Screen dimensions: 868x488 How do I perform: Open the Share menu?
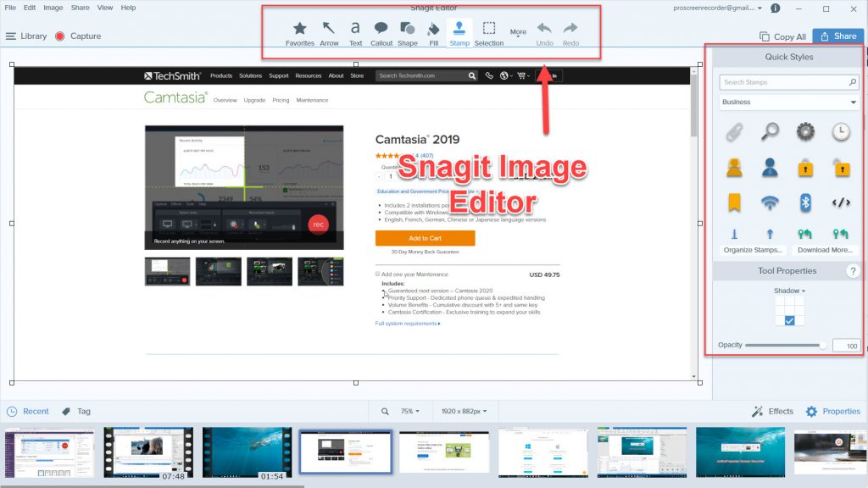81,8
